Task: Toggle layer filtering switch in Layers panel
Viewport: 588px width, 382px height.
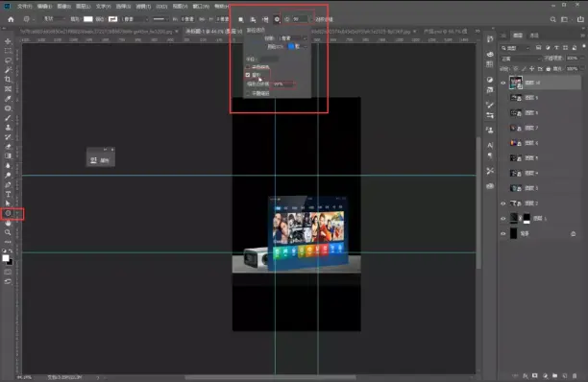Action: (583, 47)
